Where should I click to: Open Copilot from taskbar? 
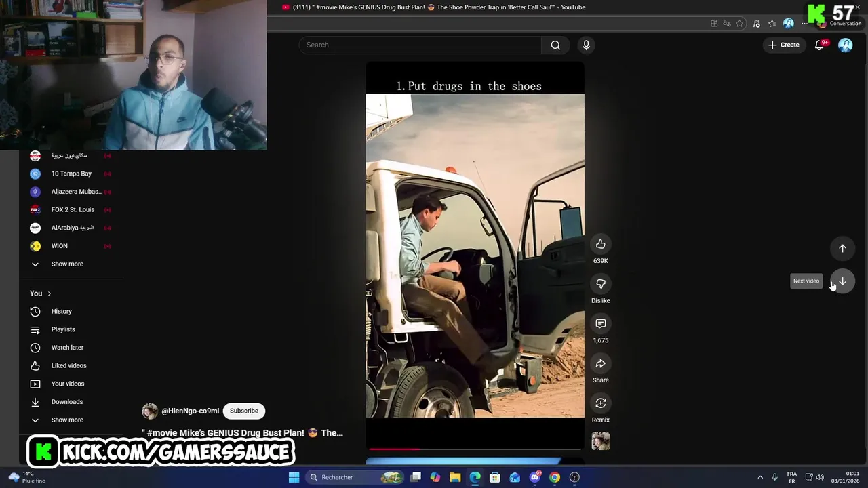point(435,477)
